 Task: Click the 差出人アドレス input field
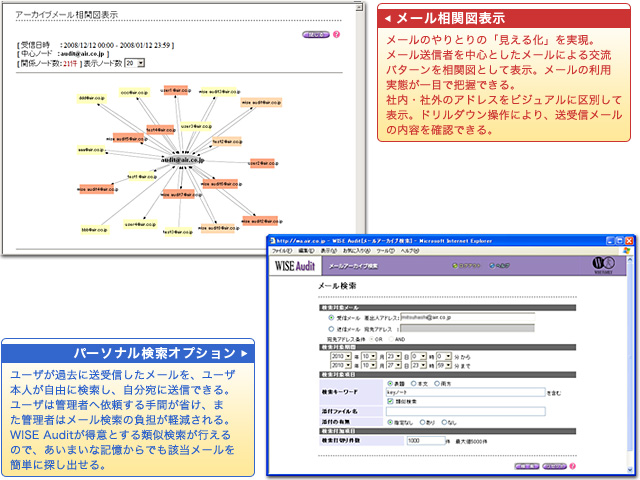pyautogui.click(x=467, y=317)
